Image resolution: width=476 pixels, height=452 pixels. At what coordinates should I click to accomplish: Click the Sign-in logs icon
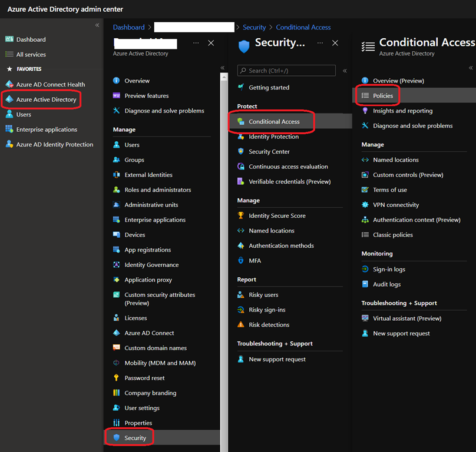[x=365, y=269]
